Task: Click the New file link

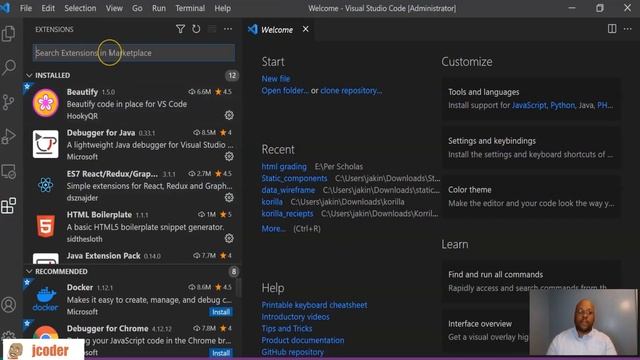Action: coord(276,79)
